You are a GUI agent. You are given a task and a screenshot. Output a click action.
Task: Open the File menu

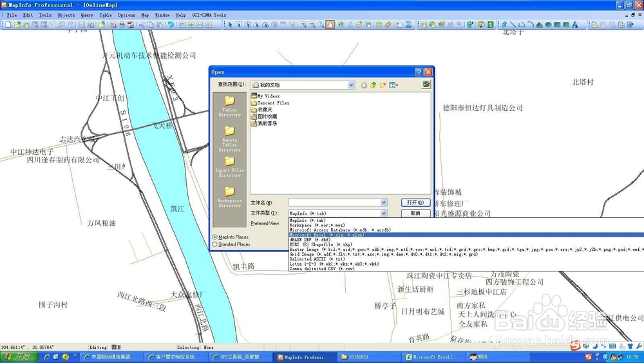(12, 15)
